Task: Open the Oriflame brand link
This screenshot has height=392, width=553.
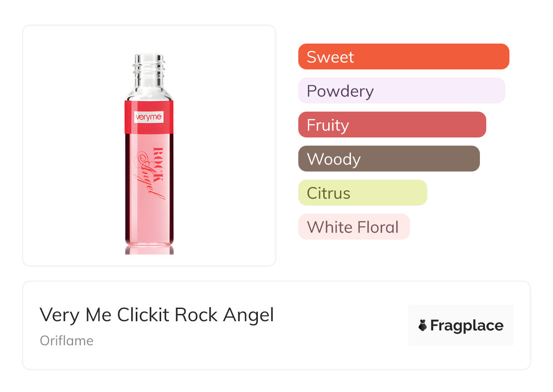Action: [67, 341]
